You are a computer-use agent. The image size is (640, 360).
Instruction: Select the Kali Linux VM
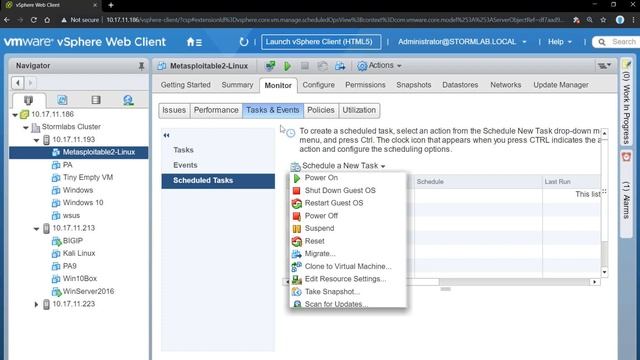79,253
